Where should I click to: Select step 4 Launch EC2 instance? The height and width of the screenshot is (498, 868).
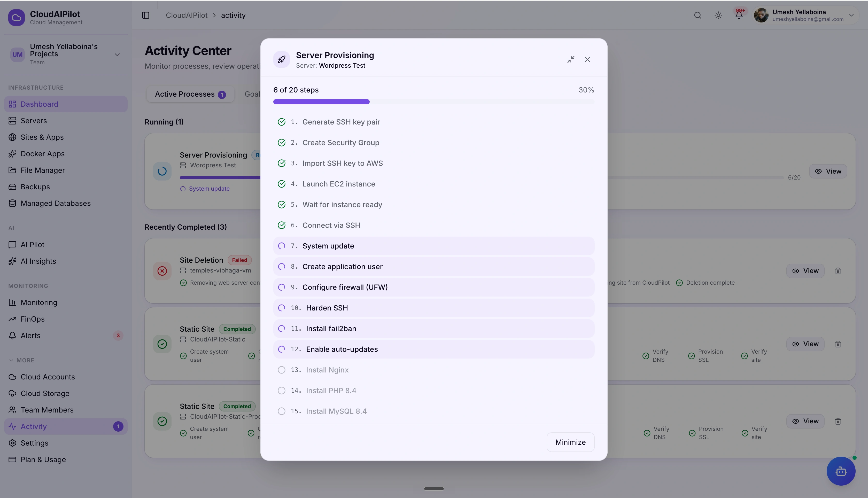tap(434, 184)
